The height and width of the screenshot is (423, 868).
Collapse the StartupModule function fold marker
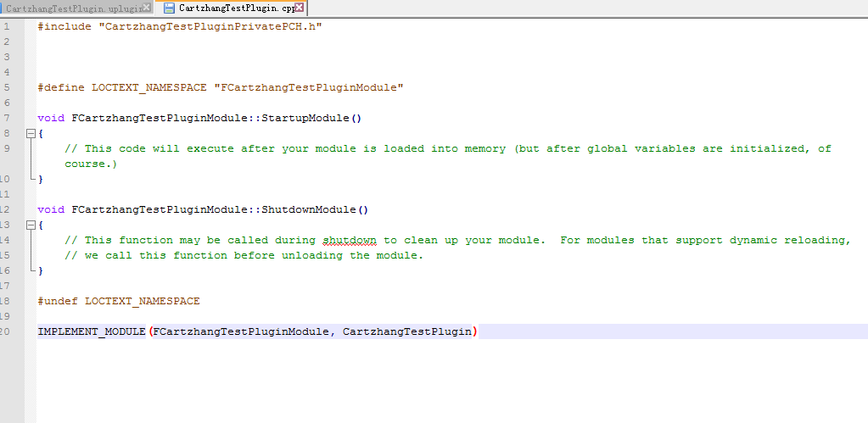pos(31,133)
